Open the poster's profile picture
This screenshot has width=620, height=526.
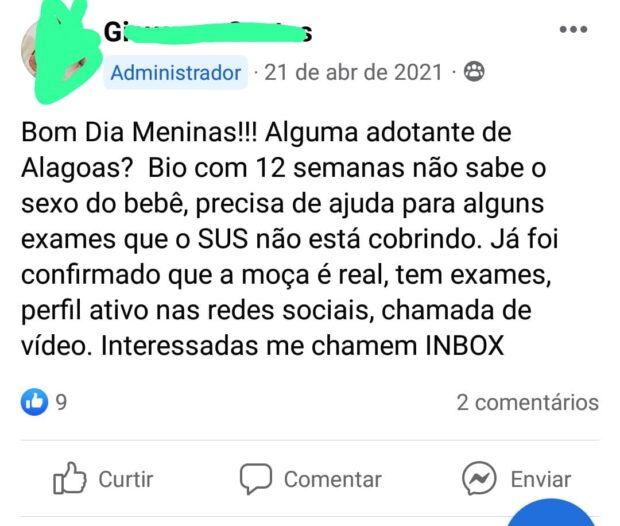click(x=59, y=51)
